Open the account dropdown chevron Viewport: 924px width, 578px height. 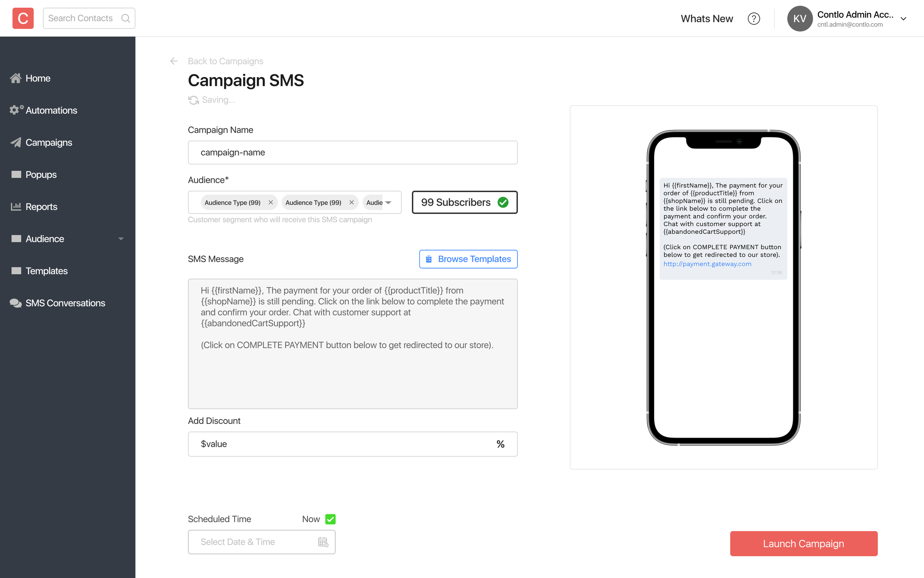(903, 18)
